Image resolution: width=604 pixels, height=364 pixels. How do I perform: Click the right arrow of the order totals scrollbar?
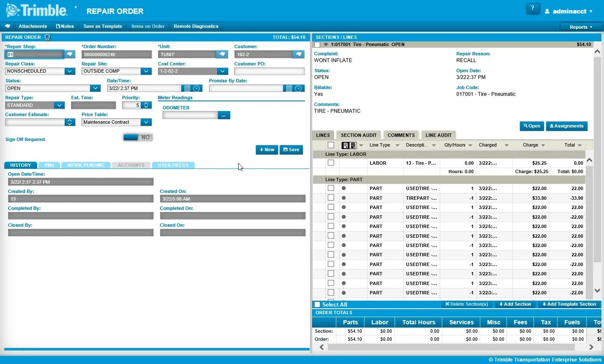[x=591, y=347]
